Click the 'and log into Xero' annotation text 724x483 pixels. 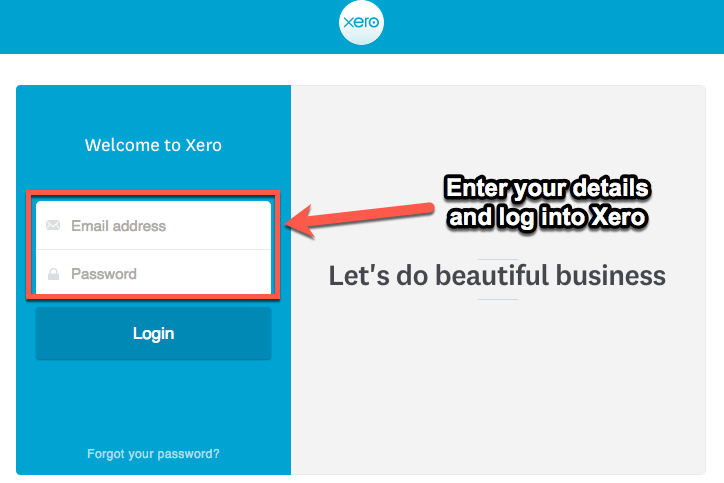point(548,217)
